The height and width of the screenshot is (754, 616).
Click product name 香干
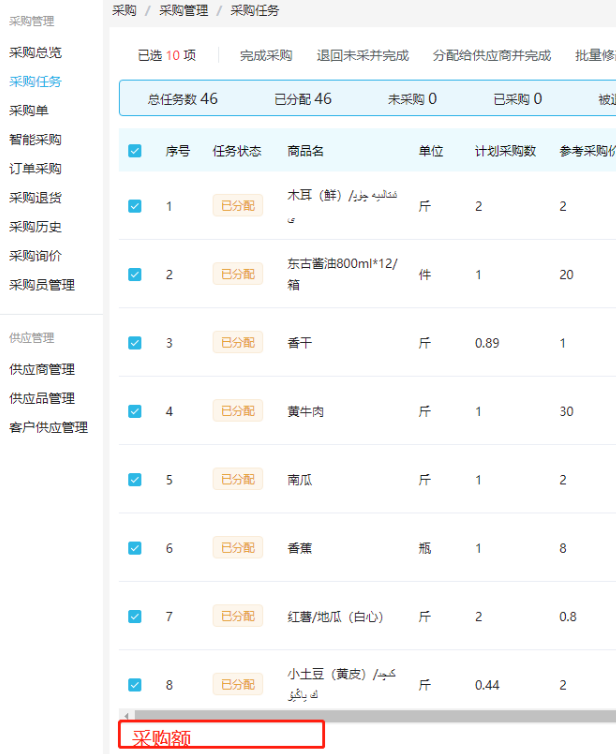point(300,343)
